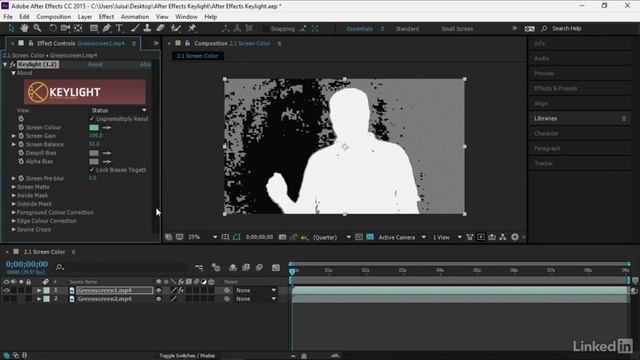Pick Screen Colour with the eyedropper
This screenshot has height=360, width=640.
pyautogui.click(x=107, y=127)
